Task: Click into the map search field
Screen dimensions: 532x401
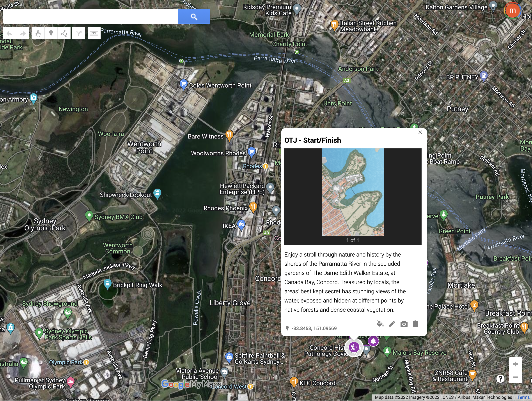Action: (x=91, y=16)
